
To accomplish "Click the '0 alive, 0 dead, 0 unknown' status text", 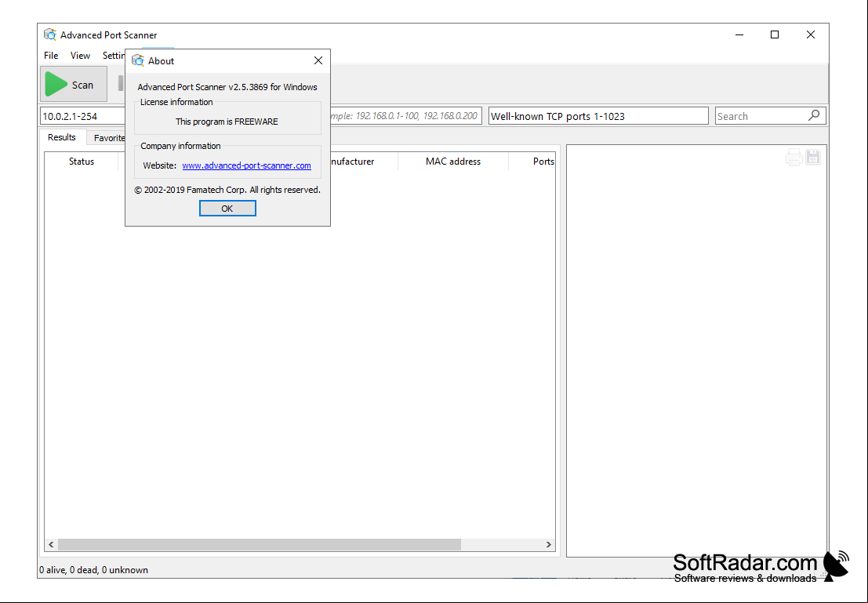I will (93, 570).
